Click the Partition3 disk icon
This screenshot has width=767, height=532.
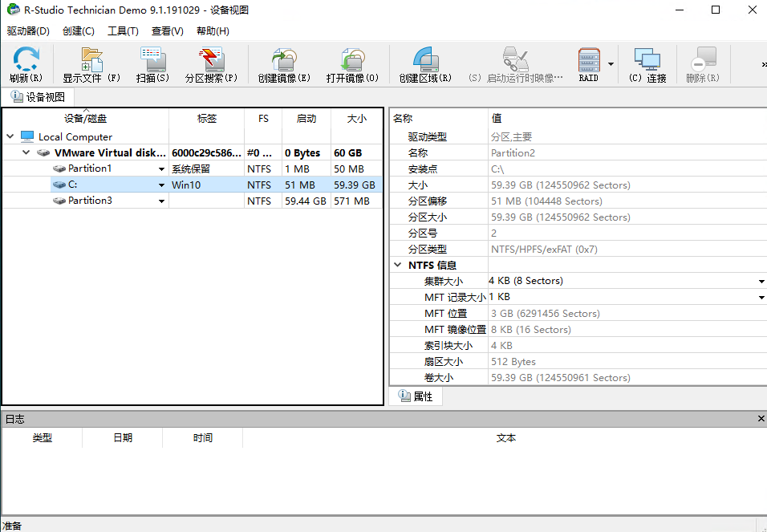(59, 201)
